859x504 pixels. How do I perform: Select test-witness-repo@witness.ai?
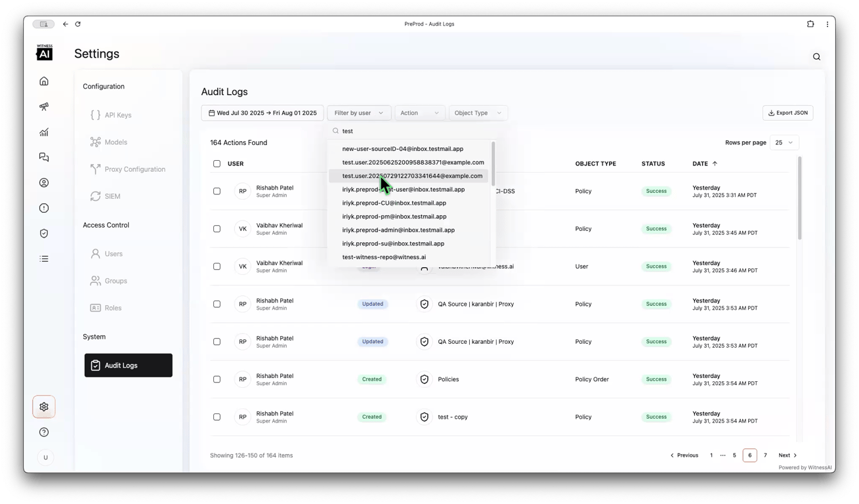[408, 257]
